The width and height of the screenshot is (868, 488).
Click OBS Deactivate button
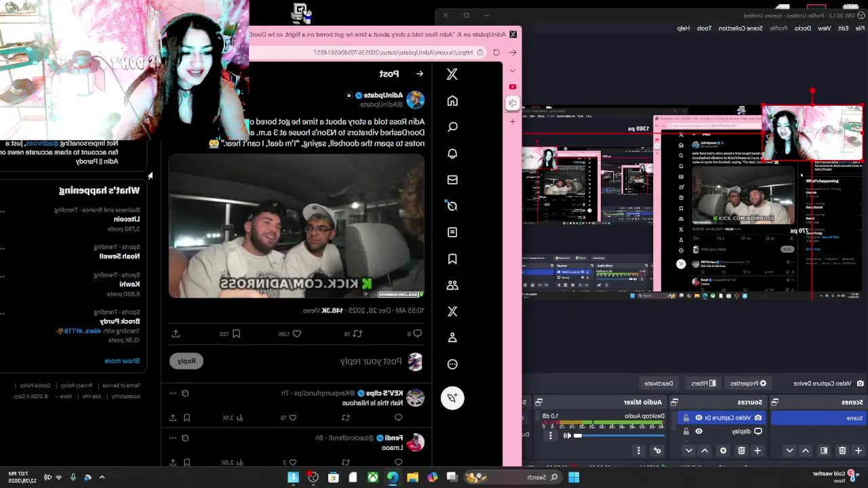(658, 384)
